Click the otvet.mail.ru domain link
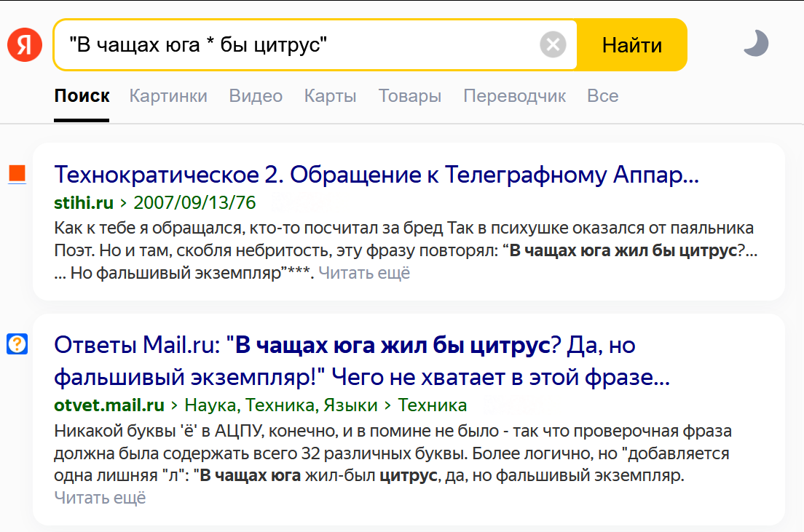 point(109,405)
